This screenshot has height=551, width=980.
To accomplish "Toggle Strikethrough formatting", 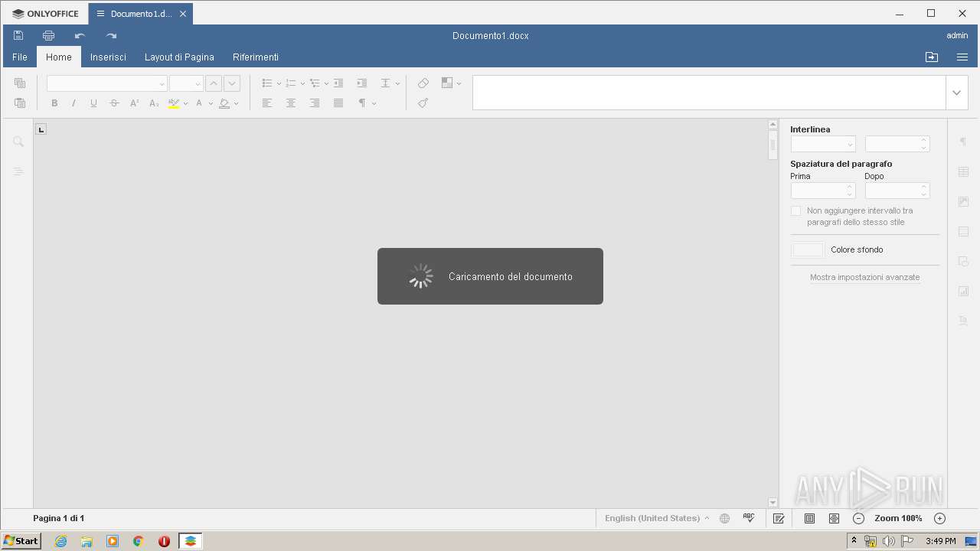I will click(114, 103).
